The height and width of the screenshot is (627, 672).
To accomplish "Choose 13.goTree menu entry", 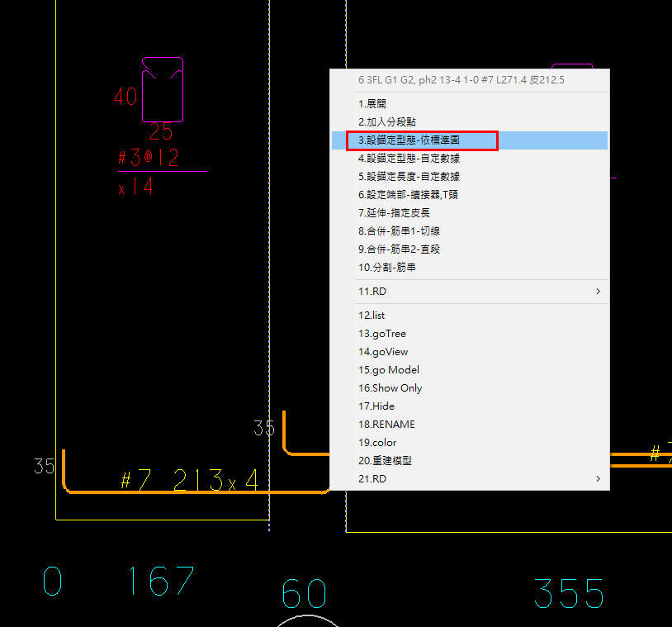I will point(469,333).
